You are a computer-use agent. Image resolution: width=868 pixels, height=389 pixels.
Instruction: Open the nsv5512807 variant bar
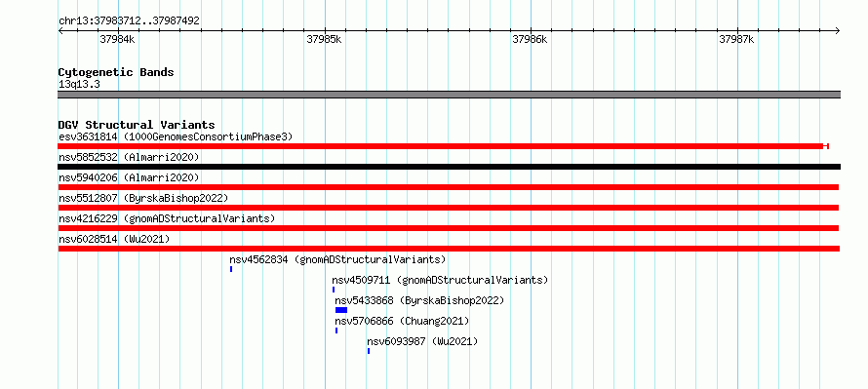click(x=449, y=208)
